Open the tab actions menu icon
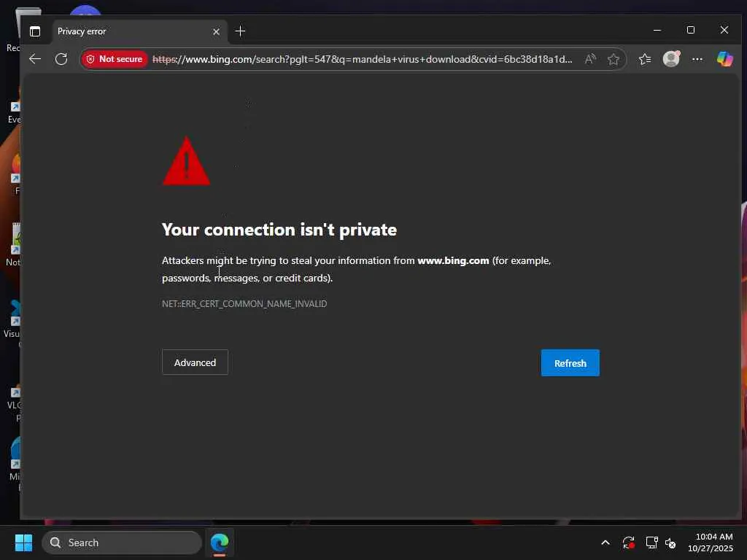The image size is (747, 560). [35, 31]
